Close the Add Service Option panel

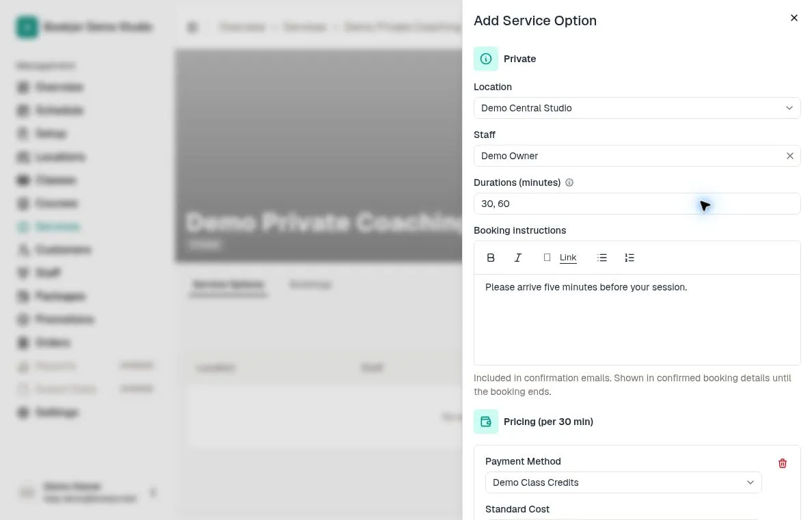point(794,18)
